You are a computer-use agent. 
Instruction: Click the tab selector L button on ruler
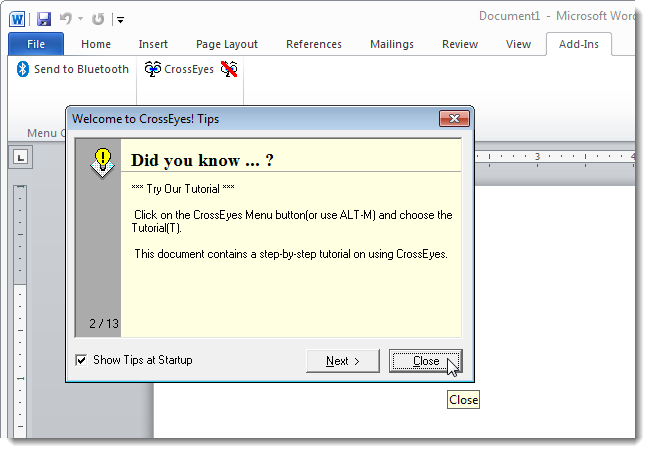20,157
